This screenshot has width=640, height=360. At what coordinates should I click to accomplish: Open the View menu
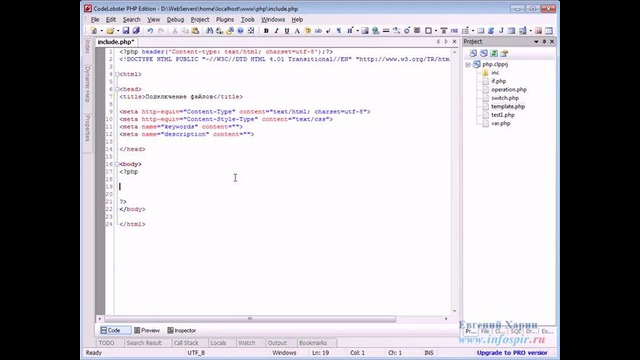[153, 20]
